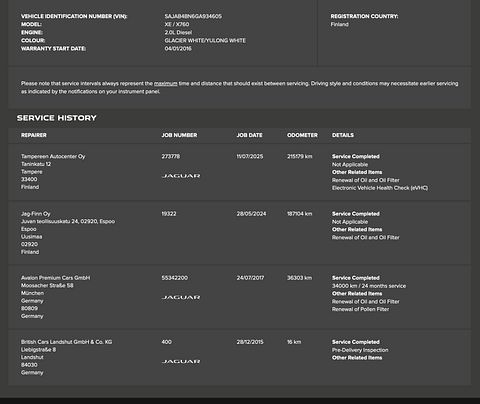The height and width of the screenshot is (404, 480).
Task: Click the SERVICE HISTORY heading
Action: [57, 118]
